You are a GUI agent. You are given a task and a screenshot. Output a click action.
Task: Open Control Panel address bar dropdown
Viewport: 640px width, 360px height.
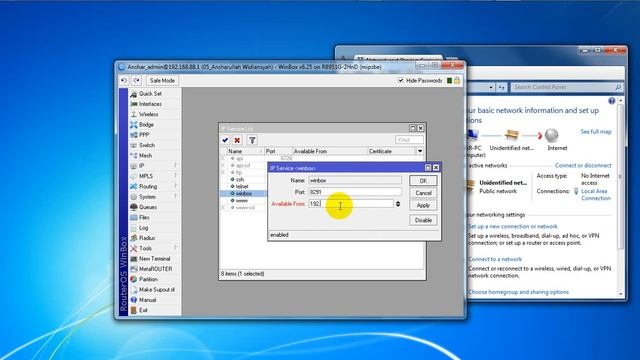(491, 87)
